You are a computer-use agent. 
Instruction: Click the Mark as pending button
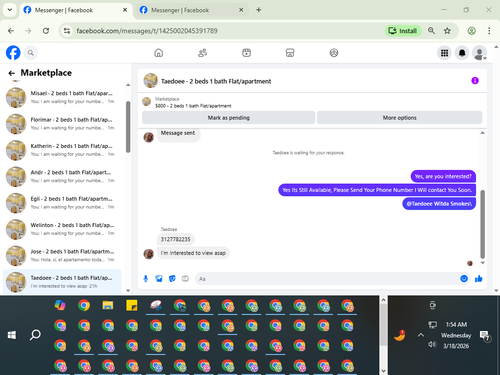click(229, 118)
